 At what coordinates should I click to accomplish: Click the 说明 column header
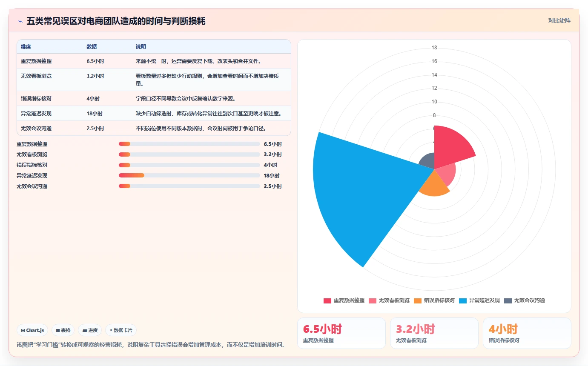[x=141, y=47]
